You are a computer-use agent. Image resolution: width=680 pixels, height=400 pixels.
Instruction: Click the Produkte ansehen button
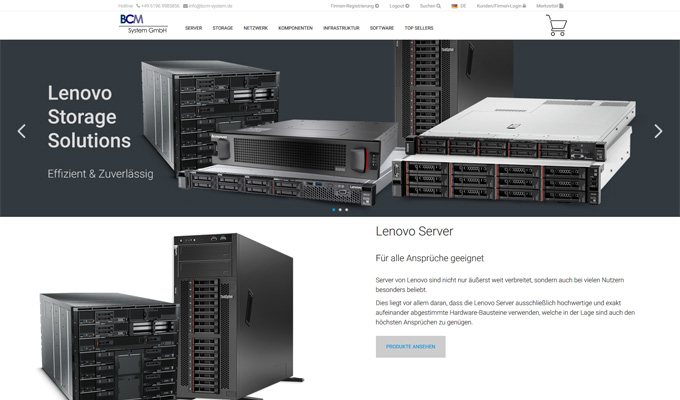410,346
